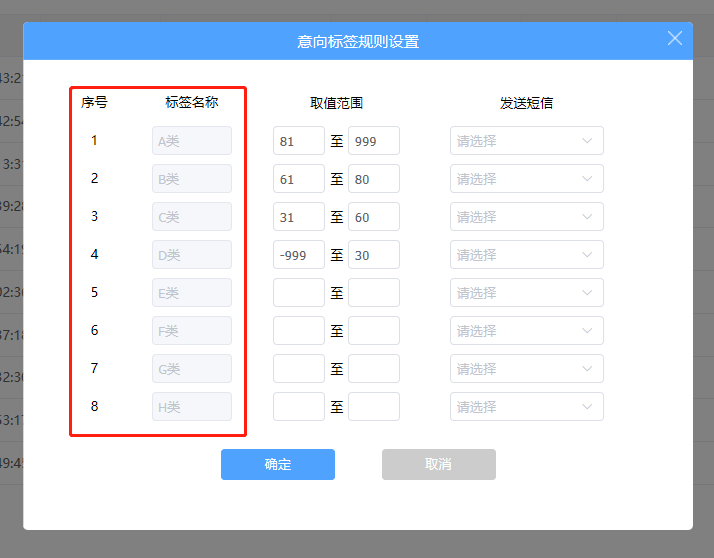The image size is (714, 558).
Task: Click the H类 label name field
Action: click(x=191, y=407)
